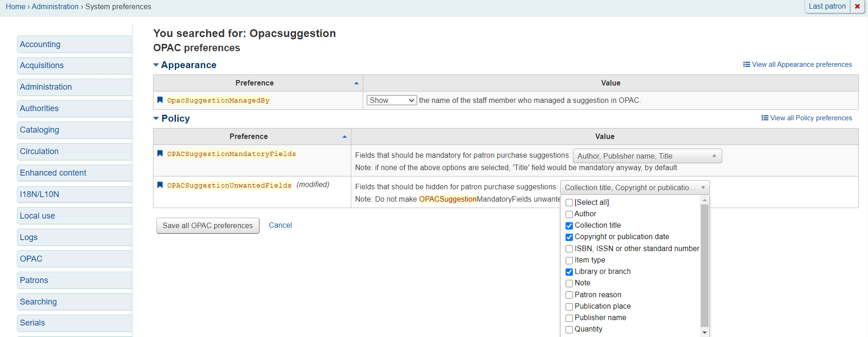Open Local use preferences tab

coord(74,216)
